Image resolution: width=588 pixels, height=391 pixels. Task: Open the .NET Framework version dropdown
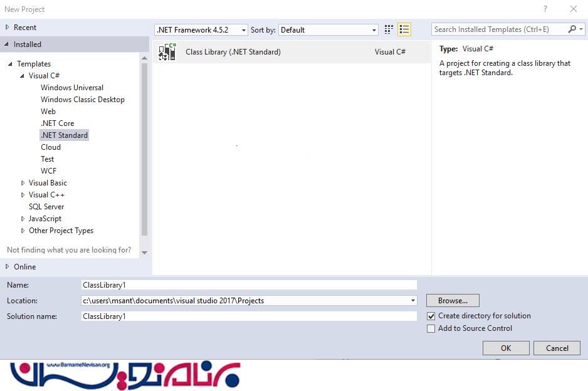tap(201, 30)
